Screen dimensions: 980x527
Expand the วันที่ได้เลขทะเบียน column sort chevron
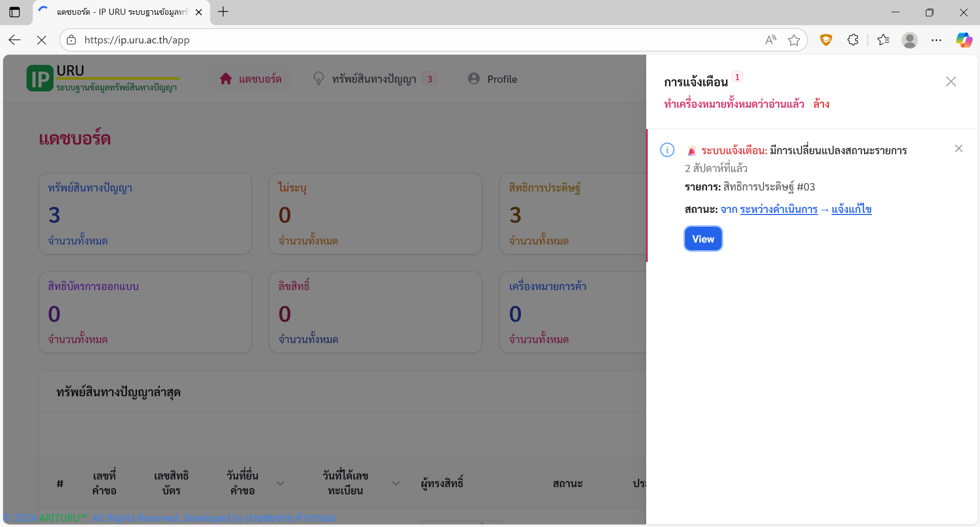pos(396,483)
